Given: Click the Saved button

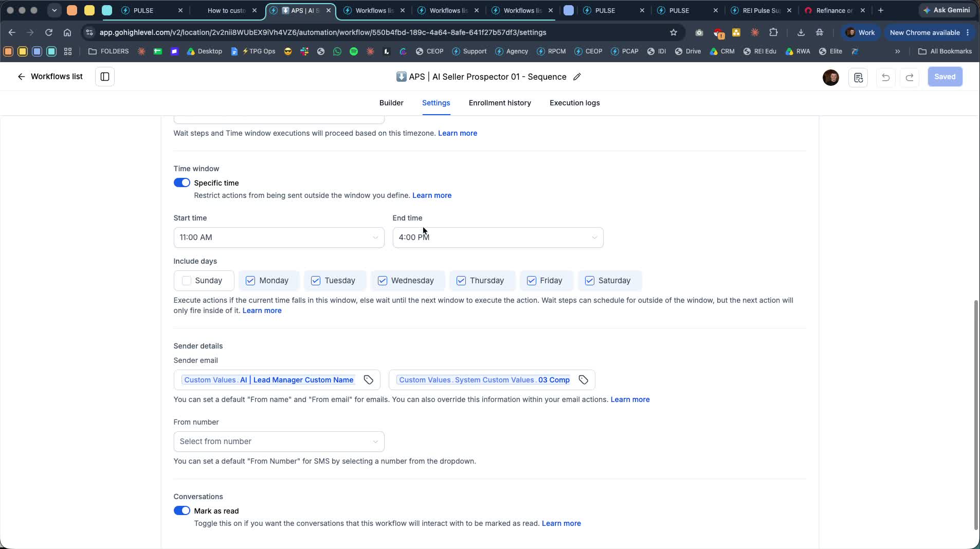Looking at the screenshot, I should (x=945, y=77).
